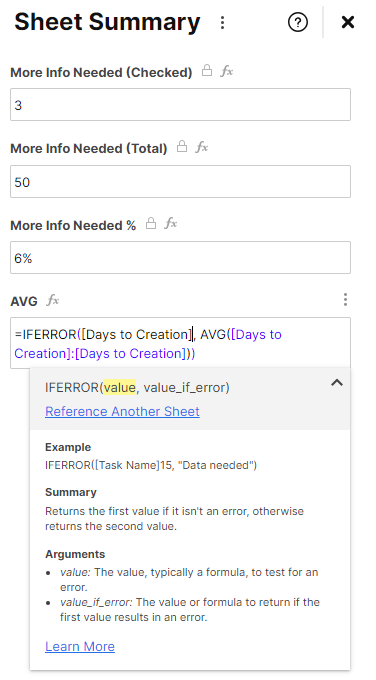The image size is (376, 680).
Task: Select the More Info Needed (Checked) value field
Action: [x=180, y=105]
